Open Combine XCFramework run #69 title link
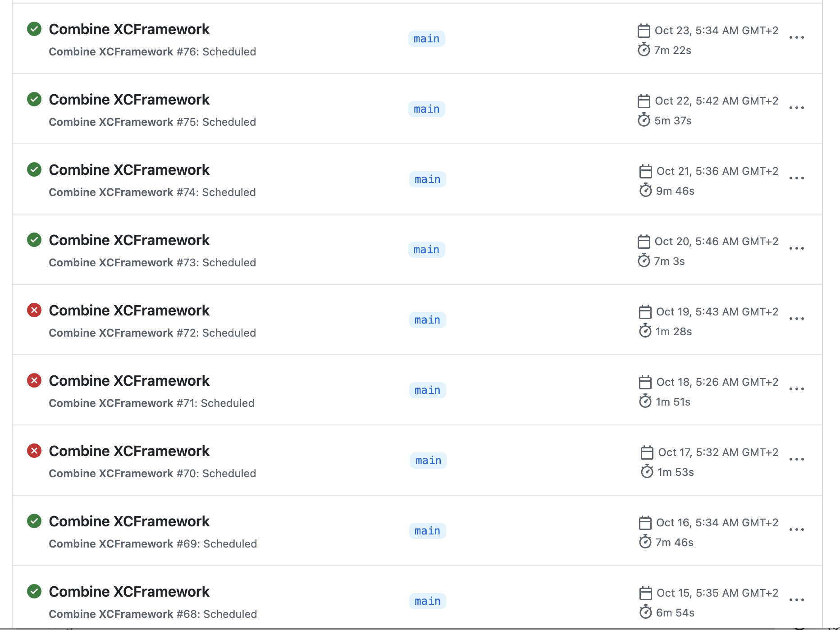Screen dimensions: 840x630 tap(129, 521)
